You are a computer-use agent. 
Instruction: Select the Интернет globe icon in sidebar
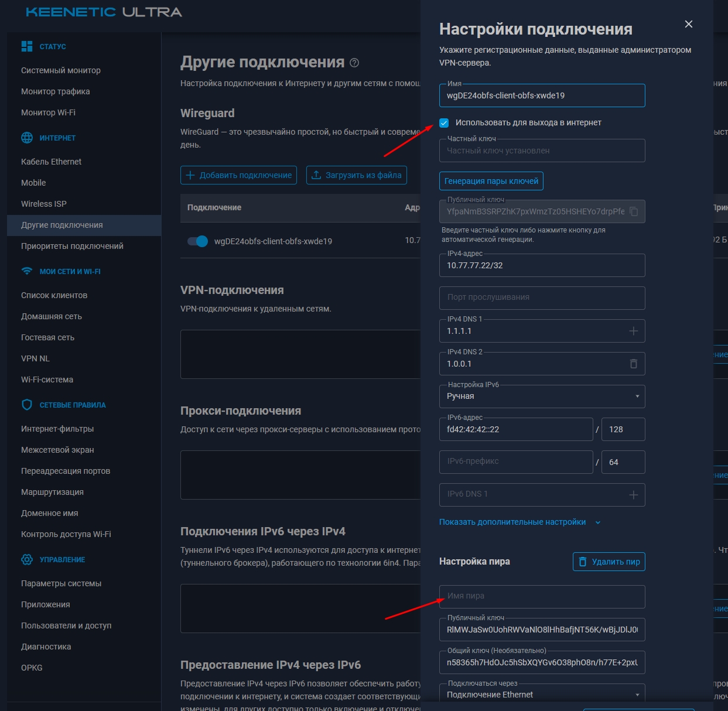(27, 138)
